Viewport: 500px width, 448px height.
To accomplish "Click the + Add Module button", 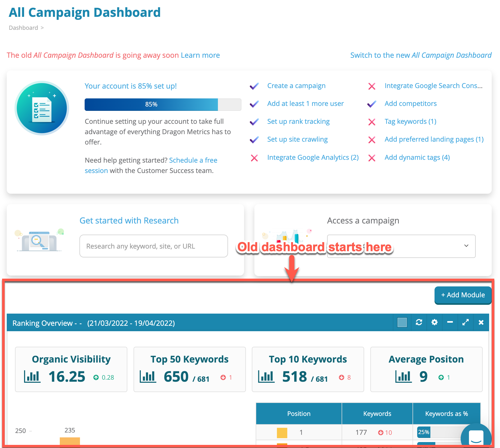I will (463, 295).
